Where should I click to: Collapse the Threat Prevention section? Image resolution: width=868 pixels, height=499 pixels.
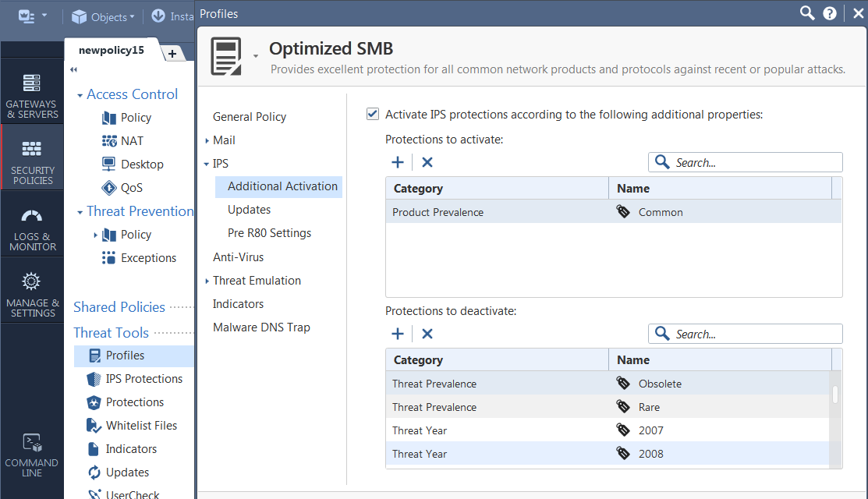point(80,212)
